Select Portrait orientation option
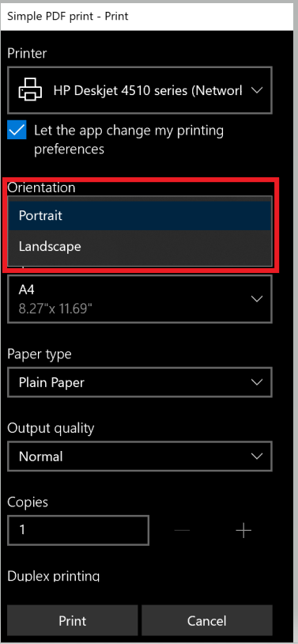298x644 pixels. 140,215
